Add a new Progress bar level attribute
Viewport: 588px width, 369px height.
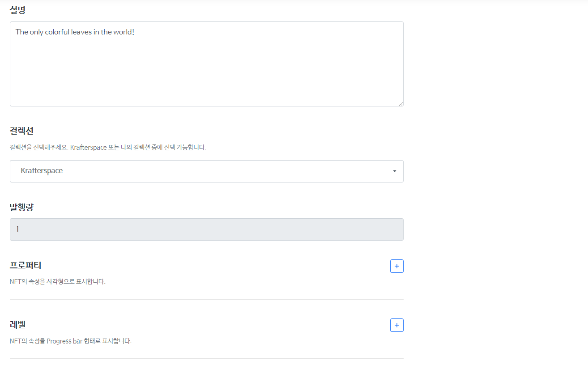tap(396, 325)
